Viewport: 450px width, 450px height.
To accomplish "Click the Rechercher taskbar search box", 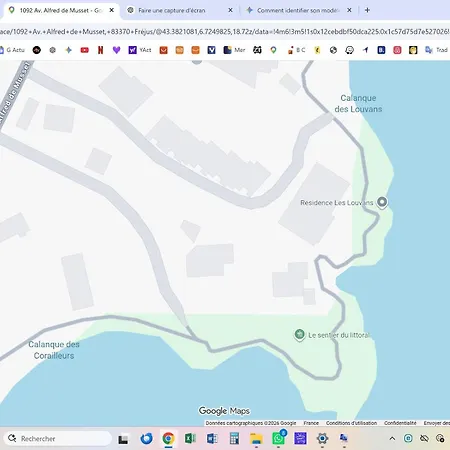I will tap(58, 438).
